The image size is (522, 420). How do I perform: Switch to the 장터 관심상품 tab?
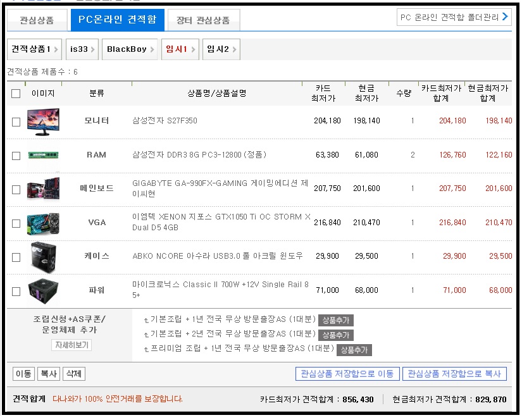tap(202, 20)
